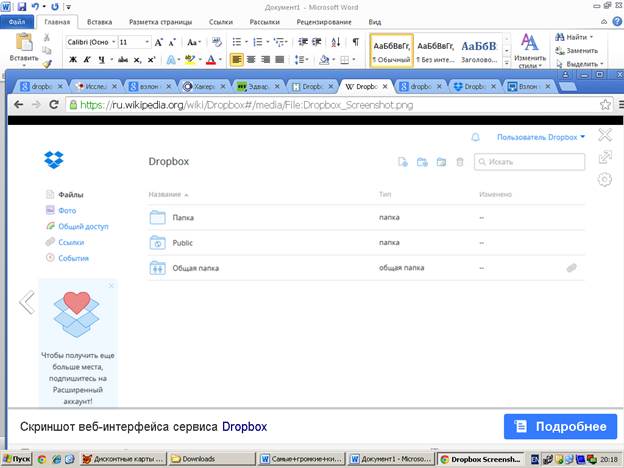Apply the Заголовок heading style in Word
Image resolution: width=624 pixels, height=468 pixels.
pos(479,51)
